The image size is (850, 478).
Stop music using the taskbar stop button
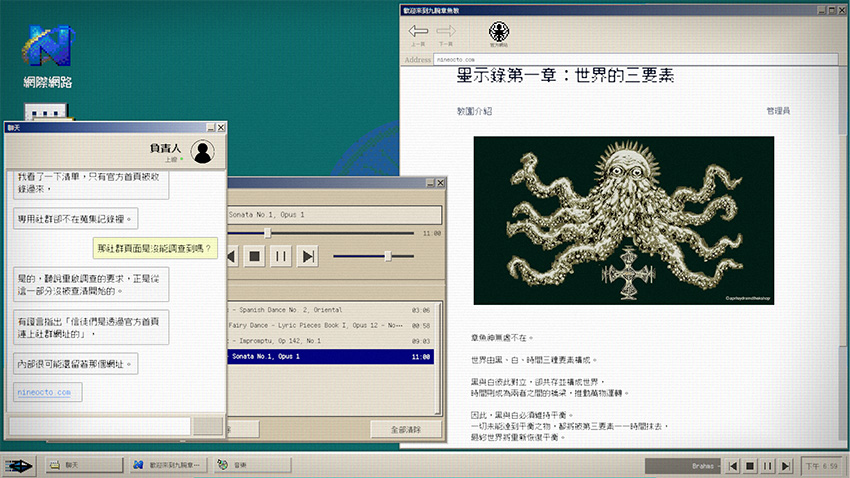click(x=750, y=466)
